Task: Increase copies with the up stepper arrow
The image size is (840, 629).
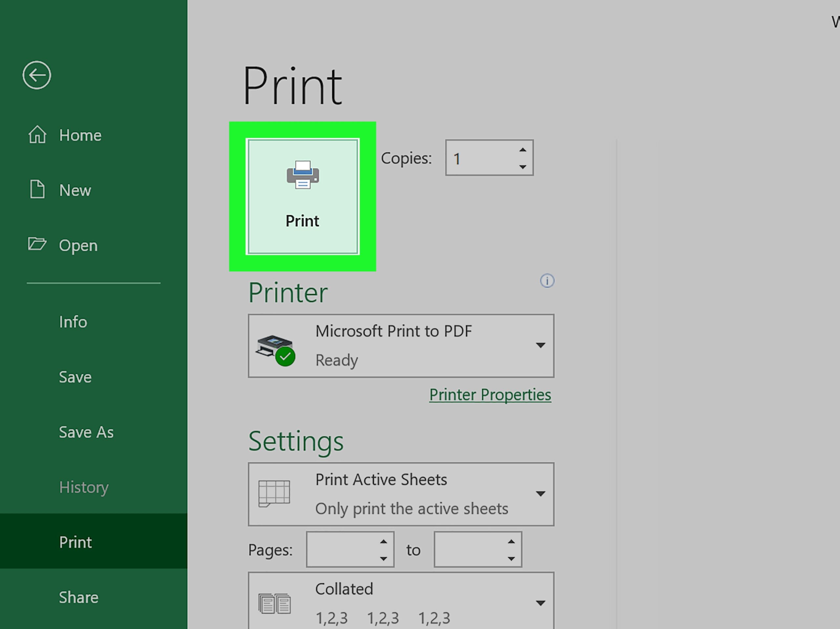Action: (522, 149)
